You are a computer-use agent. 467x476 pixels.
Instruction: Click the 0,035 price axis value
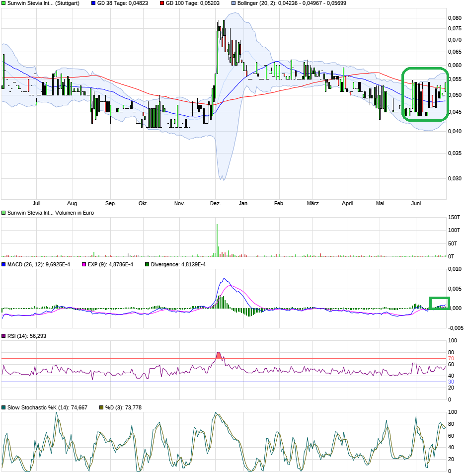(x=455, y=154)
